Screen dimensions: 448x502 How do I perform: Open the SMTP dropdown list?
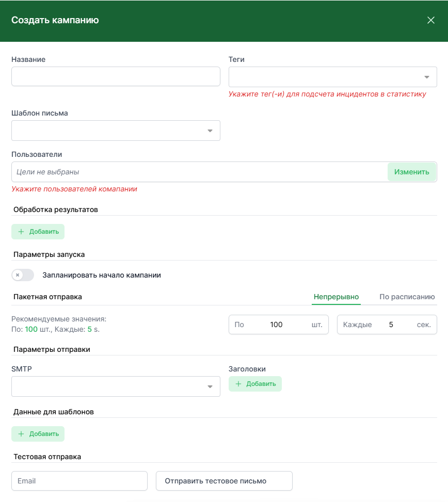click(116, 386)
